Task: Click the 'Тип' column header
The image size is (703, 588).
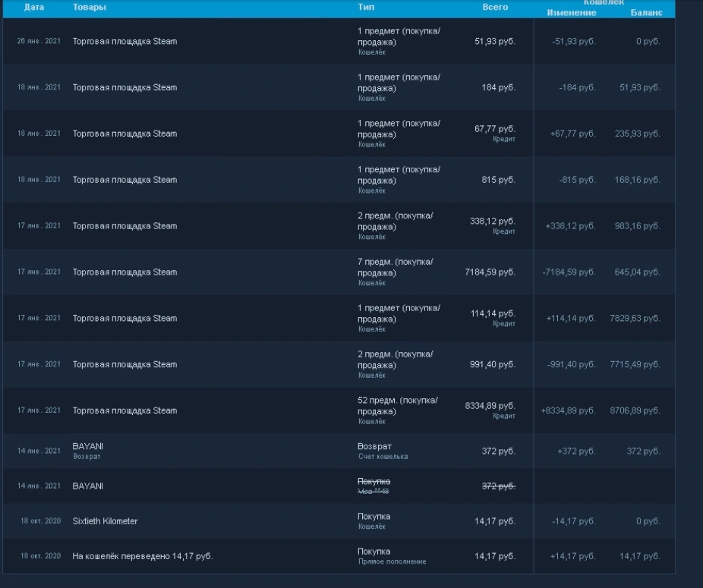Action: click(366, 7)
